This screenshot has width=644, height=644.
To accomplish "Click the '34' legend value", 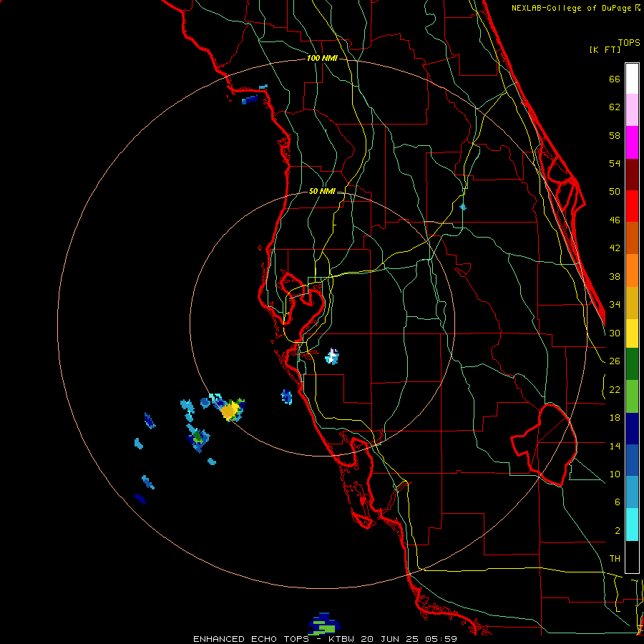I will tap(615, 305).
